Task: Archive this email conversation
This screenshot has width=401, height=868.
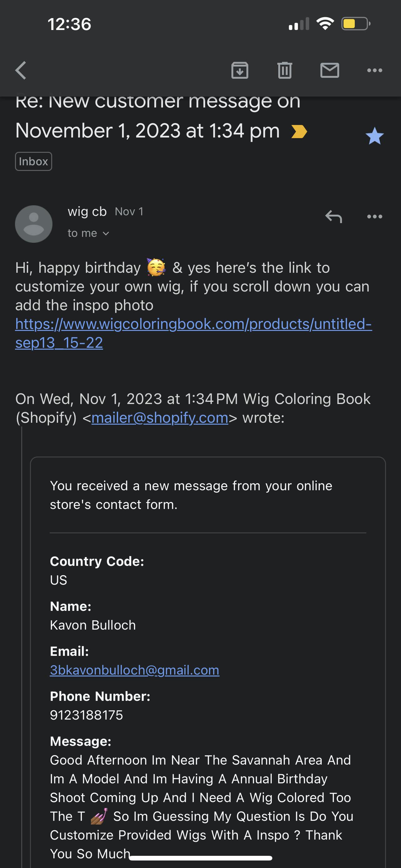Action: pyautogui.click(x=240, y=70)
